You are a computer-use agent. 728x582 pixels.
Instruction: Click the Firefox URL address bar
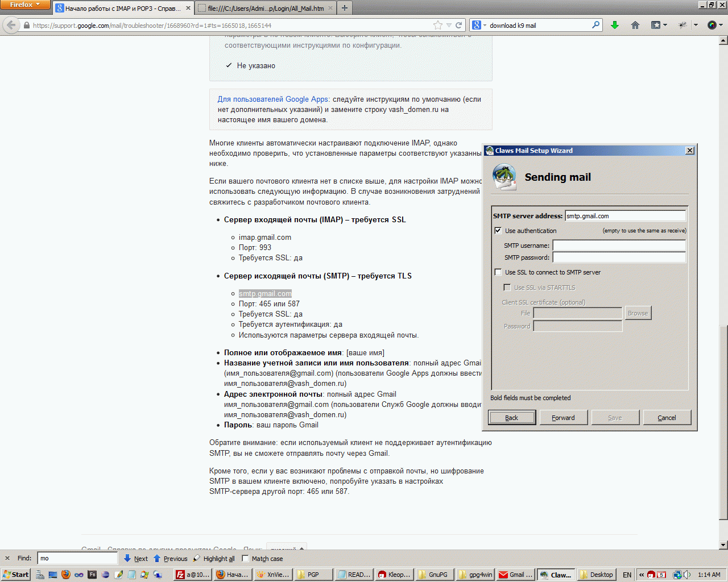[x=227, y=25]
